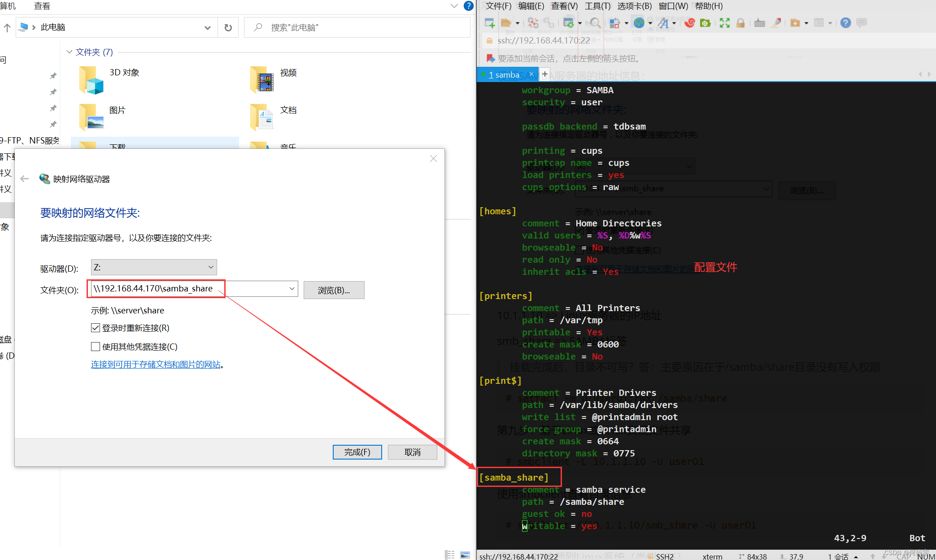
Task: Click the speech bubble feedback icon in Xshell
Action: pos(862,23)
